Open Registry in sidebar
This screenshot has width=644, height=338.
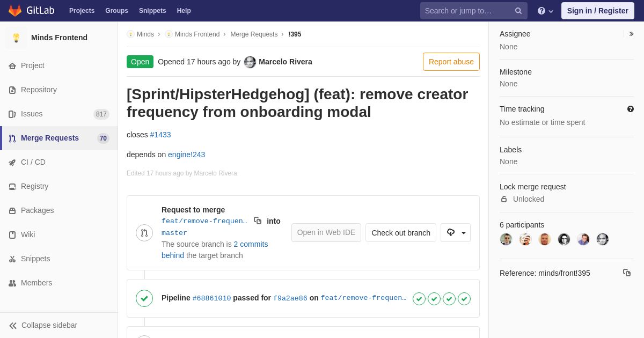click(x=59, y=186)
